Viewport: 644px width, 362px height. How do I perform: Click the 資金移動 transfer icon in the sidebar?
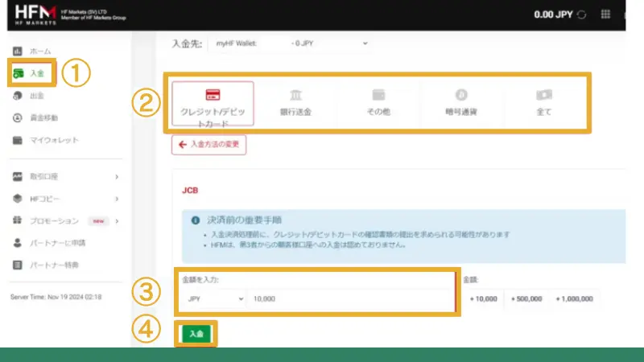(17, 117)
